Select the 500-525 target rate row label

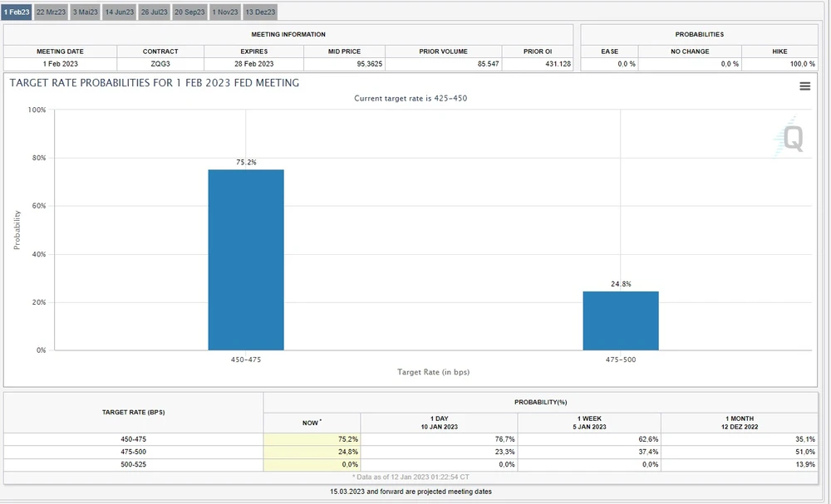(133, 465)
